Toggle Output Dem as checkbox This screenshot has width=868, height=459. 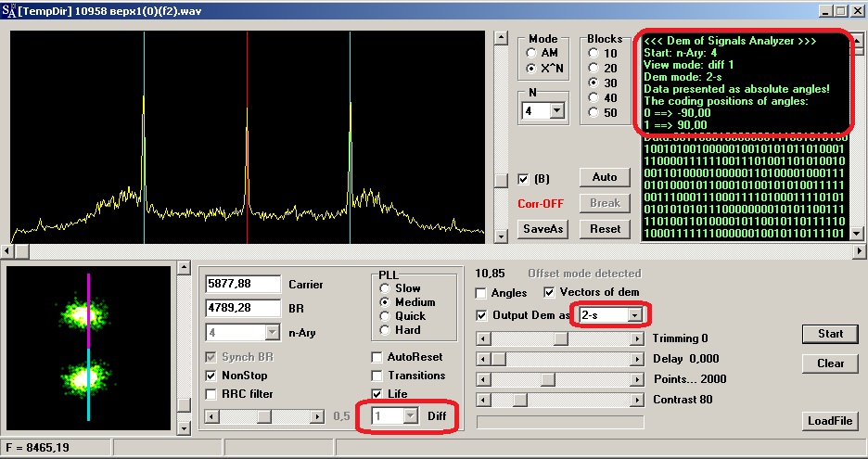point(481,315)
